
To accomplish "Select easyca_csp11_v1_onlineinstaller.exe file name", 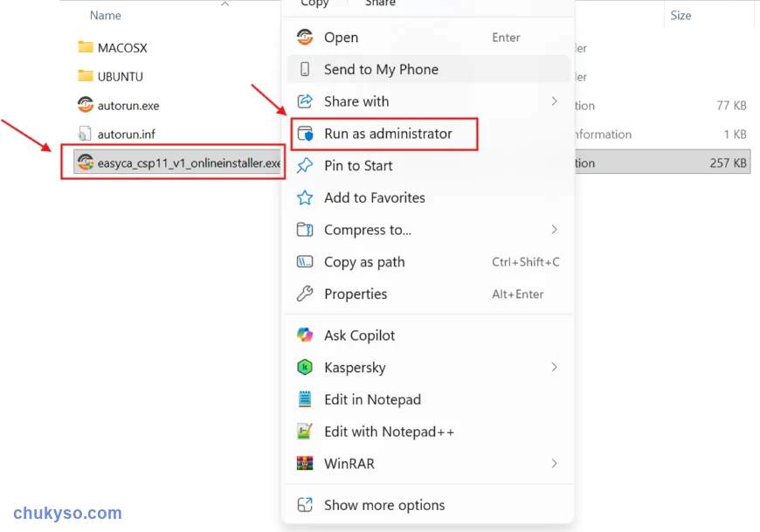I will (x=189, y=162).
